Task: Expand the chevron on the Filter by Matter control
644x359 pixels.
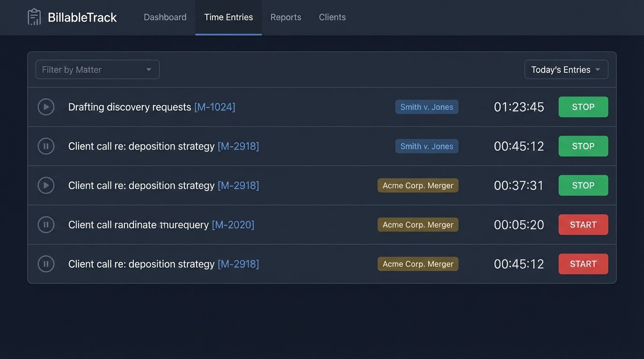Action: 149,69
